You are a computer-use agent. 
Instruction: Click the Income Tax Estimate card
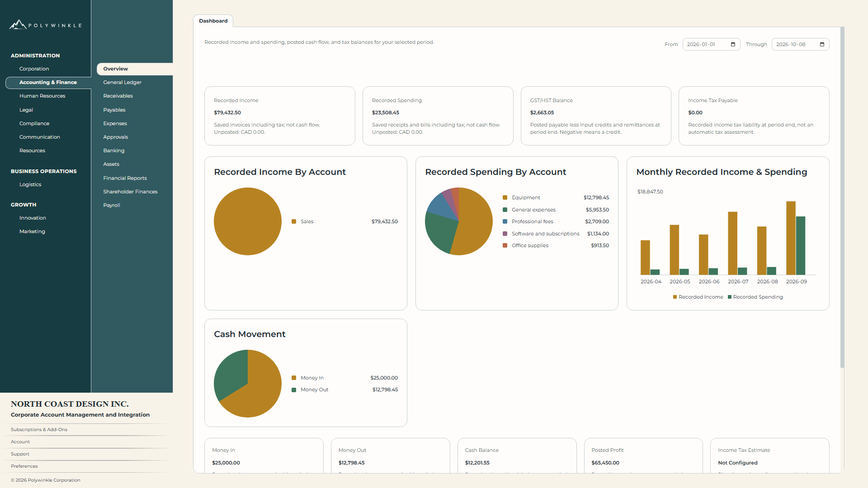(x=769, y=455)
